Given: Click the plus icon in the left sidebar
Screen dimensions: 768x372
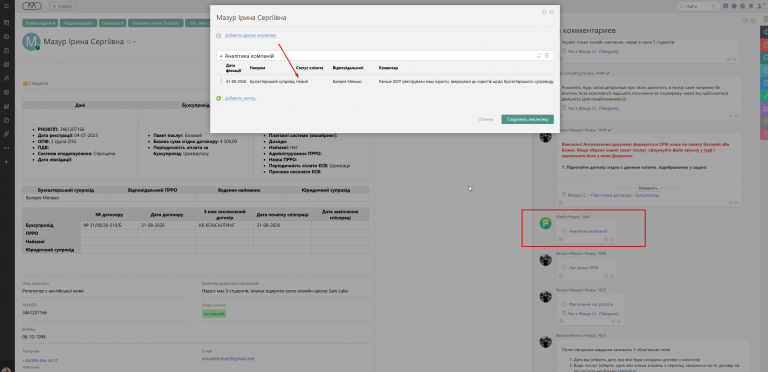Looking at the screenshot, I should pos(6,162).
